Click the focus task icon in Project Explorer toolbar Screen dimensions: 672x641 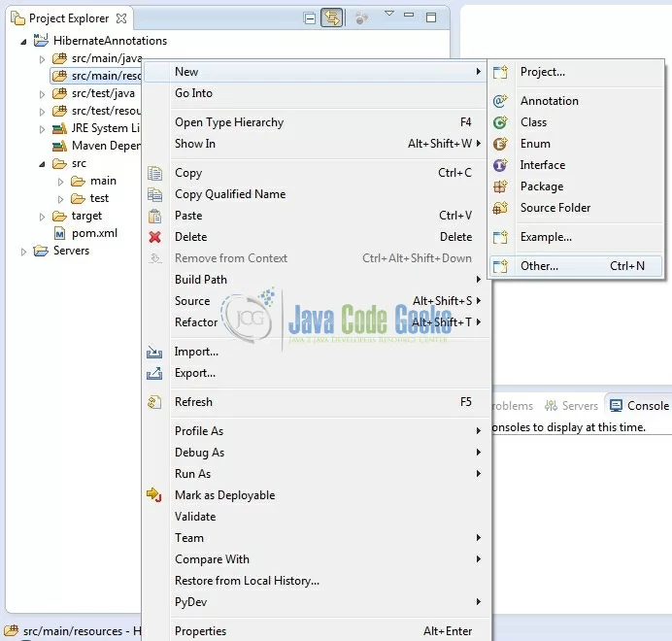[361, 18]
